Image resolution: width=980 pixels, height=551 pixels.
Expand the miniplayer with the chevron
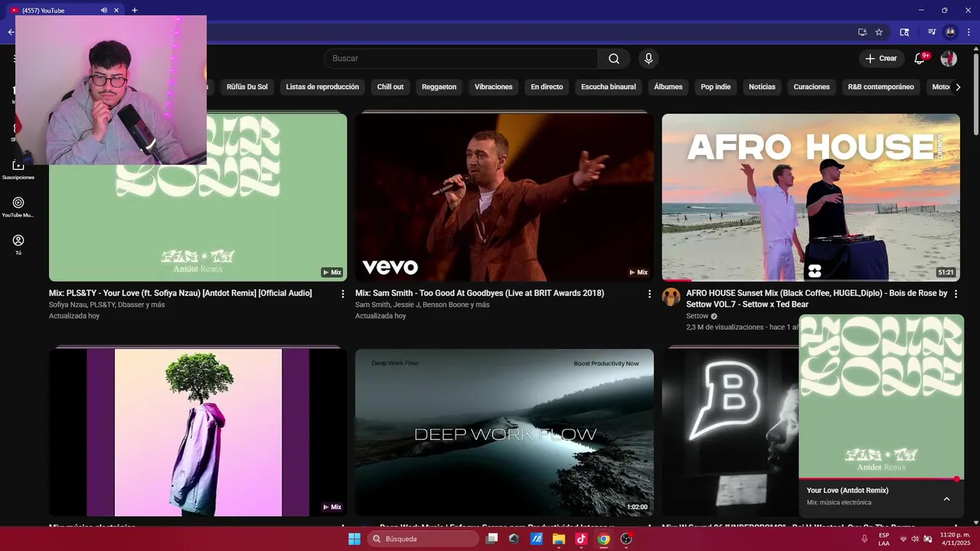(946, 499)
